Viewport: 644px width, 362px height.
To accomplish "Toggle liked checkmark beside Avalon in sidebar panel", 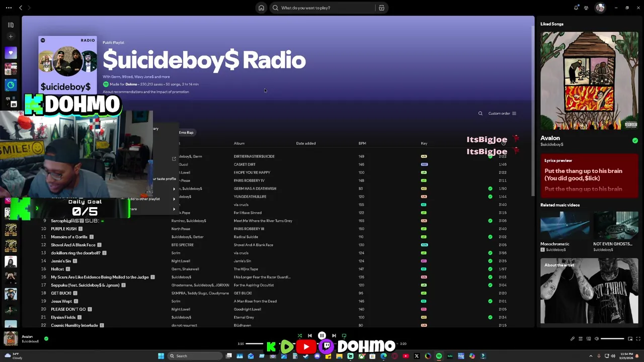I will pos(635,140).
